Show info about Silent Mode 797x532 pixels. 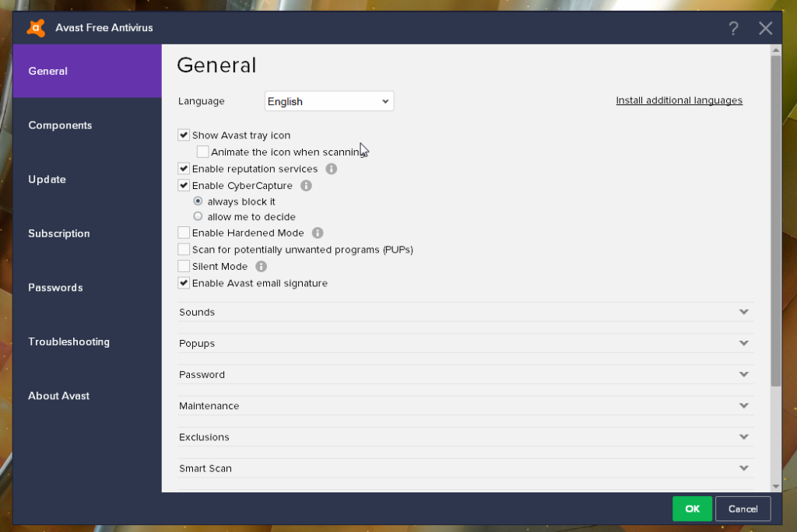click(x=262, y=266)
